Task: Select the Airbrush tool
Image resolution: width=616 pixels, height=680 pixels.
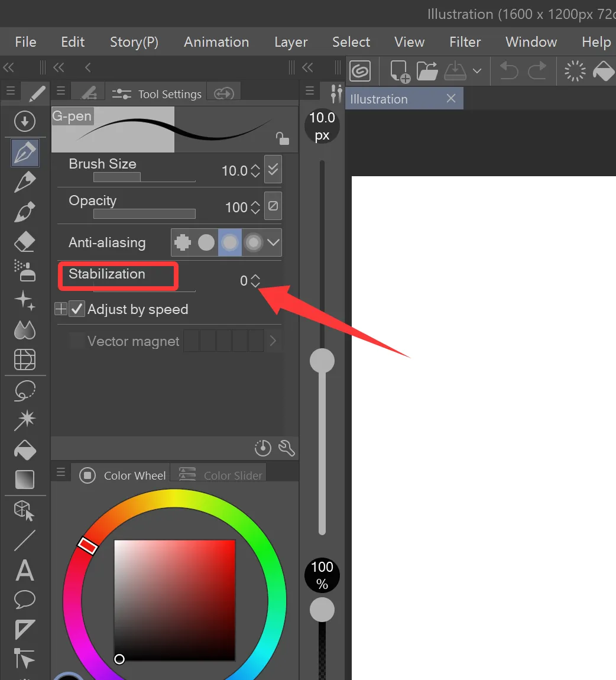Action: 25,271
